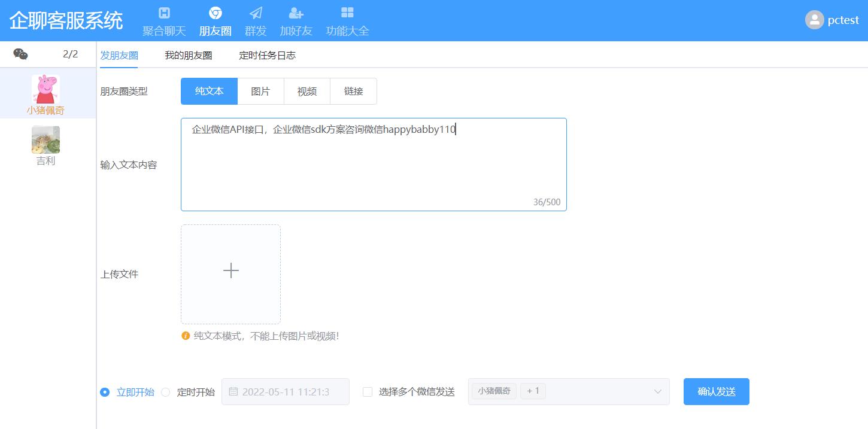
Task: Click the orange info icon near hint
Action: (186, 336)
